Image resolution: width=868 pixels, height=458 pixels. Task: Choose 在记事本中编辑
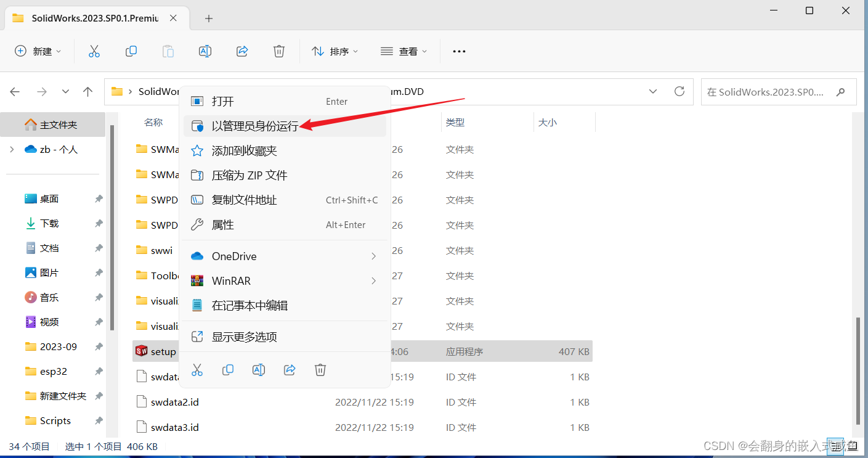click(x=285, y=305)
